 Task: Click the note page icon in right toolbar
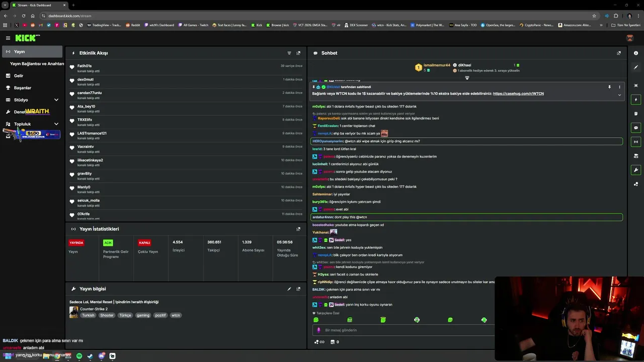(x=636, y=114)
